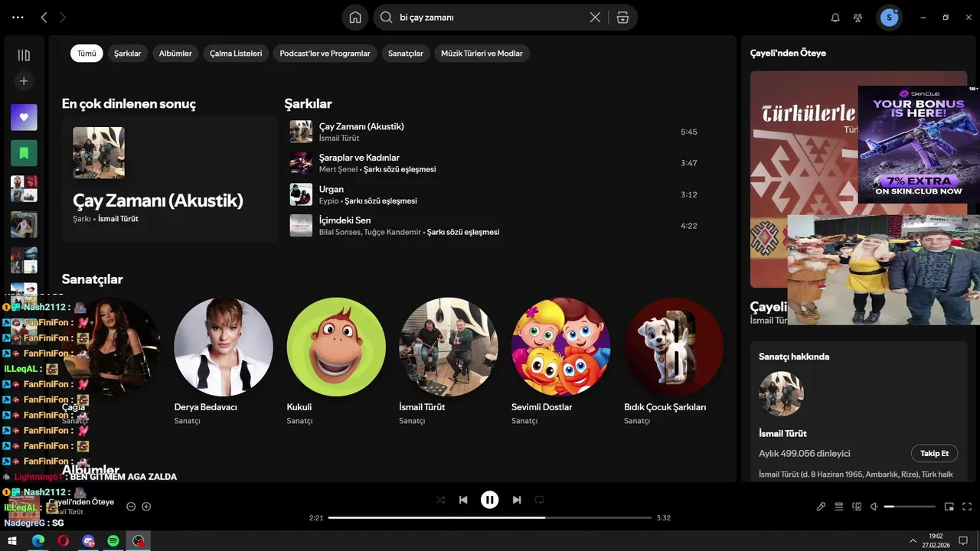Select the Çalma Listeleri filter chip
The height and width of the screenshot is (551, 980).
pos(236,54)
